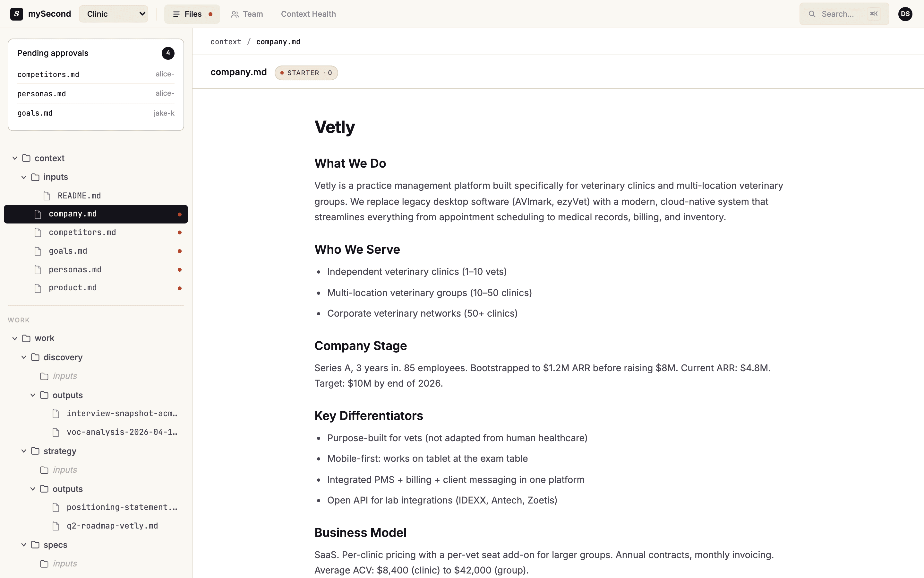This screenshot has height=578, width=924.
Task: Click the What We Do heading
Action: tap(350, 163)
